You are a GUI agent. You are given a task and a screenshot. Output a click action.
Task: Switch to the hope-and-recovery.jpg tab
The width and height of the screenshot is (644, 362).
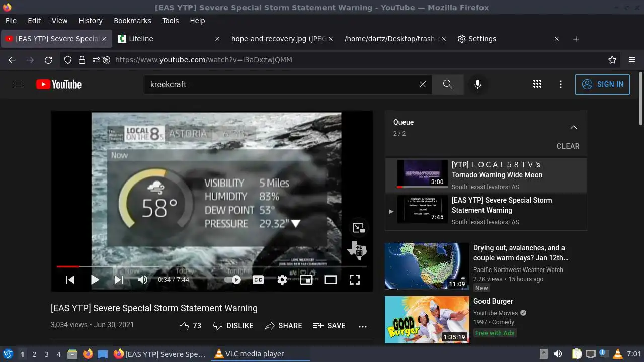282,39
